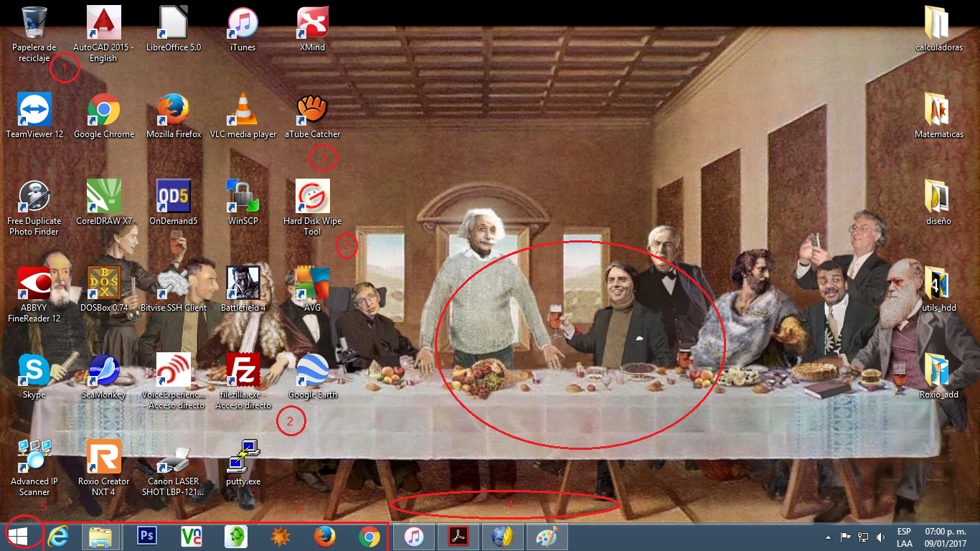Open the aTube Catcher shortcut
Screen dimensions: 980x551
point(312,111)
